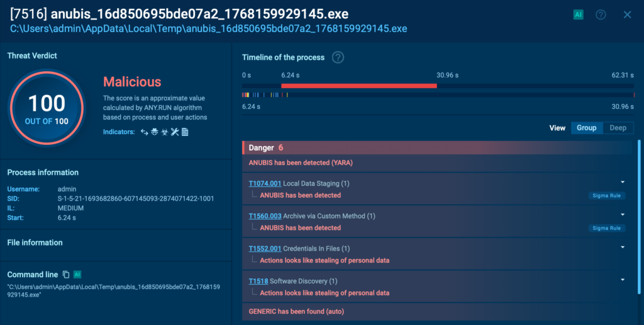Click the Start 6.24 s value
Viewport: 644px width, 325px height.
(x=67, y=218)
